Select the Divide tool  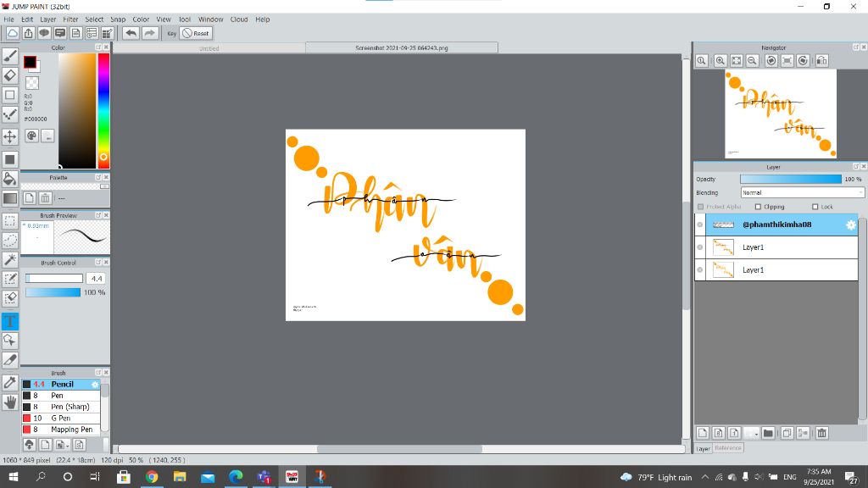10,360
